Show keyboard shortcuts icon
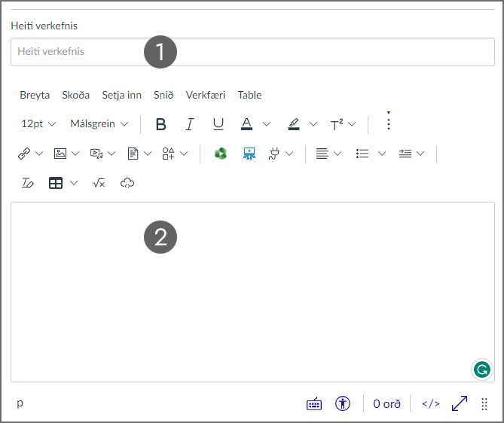Image resolution: width=504 pixels, height=423 pixels. [314, 403]
